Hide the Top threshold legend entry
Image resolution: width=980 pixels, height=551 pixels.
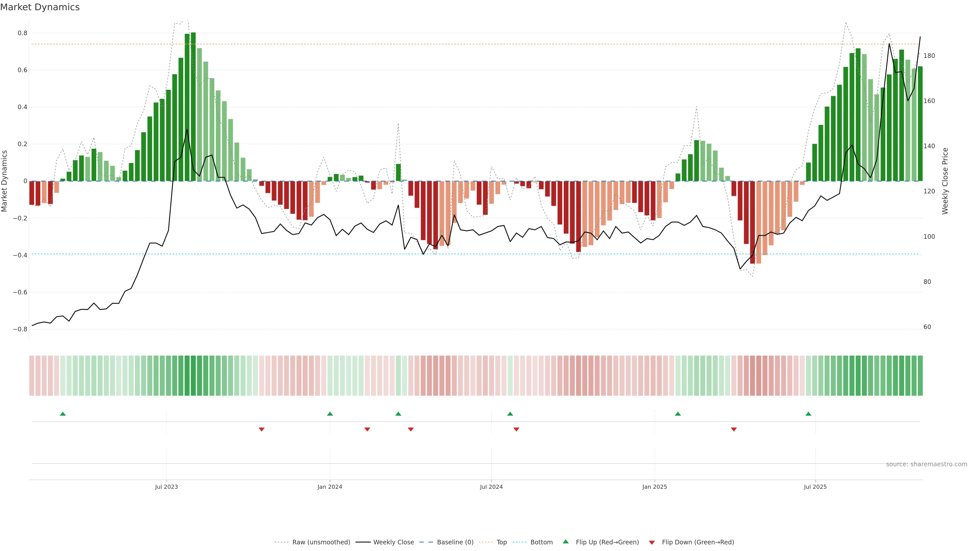point(501,542)
